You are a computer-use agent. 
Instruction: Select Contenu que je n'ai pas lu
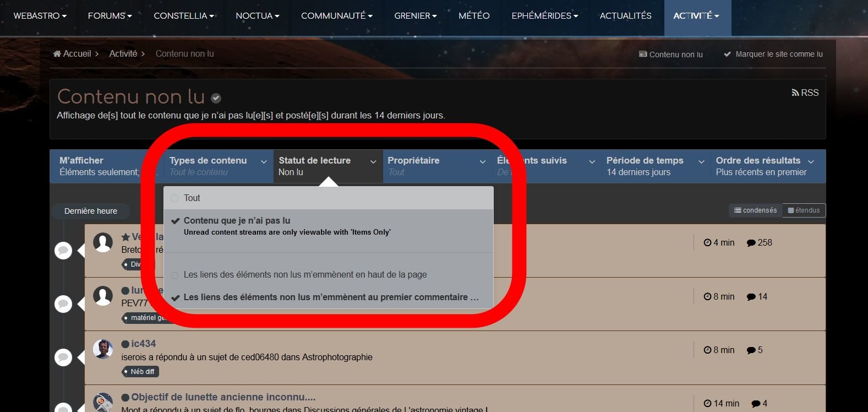[x=329, y=226]
